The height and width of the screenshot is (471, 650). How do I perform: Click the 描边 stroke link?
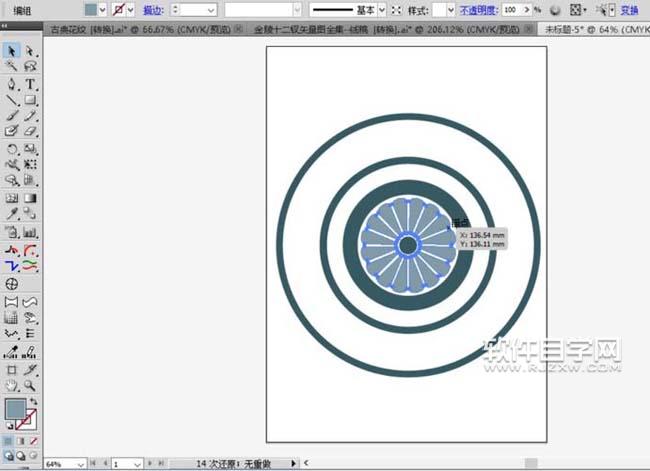point(153,8)
